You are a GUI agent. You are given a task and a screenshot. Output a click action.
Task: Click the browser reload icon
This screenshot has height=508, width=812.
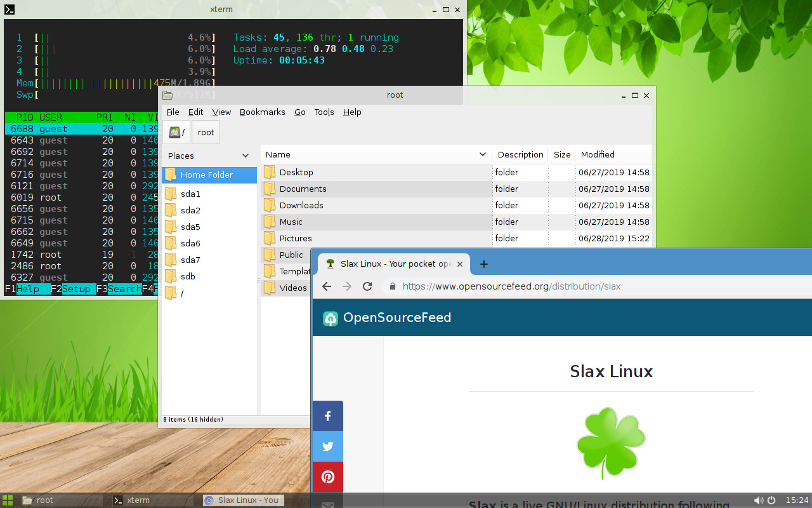tap(367, 286)
